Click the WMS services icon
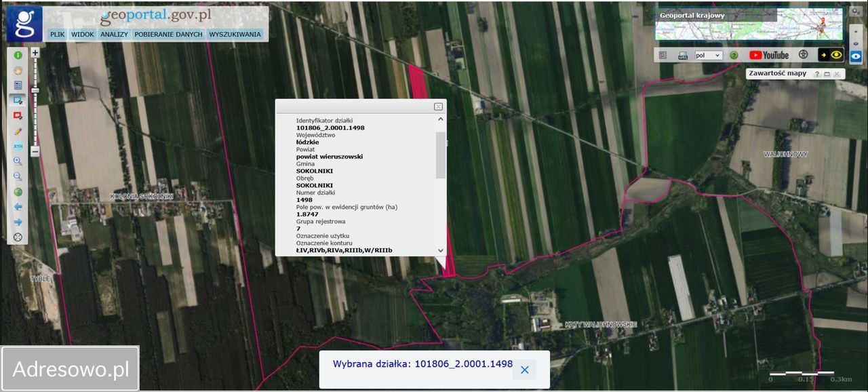Screen dimensions: 868x392 pyautogui.click(x=683, y=55)
